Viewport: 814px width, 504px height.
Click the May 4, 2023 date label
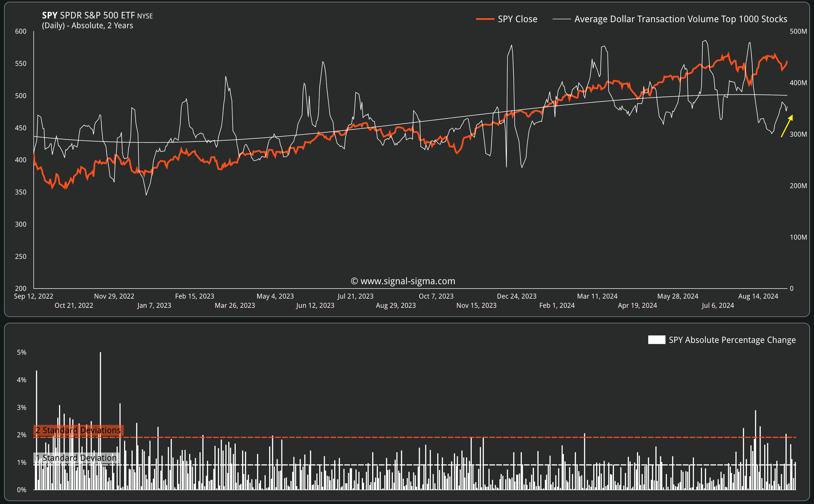coord(275,296)
